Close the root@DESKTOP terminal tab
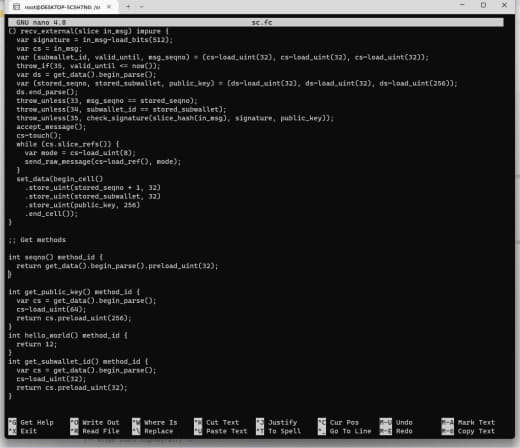The width and height of the screenshot is (520, 448). [x=109, y=6]
